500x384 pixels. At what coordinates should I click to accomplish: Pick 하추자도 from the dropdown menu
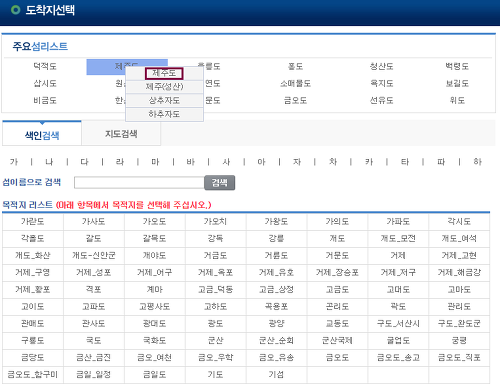(x=164, y=114)
